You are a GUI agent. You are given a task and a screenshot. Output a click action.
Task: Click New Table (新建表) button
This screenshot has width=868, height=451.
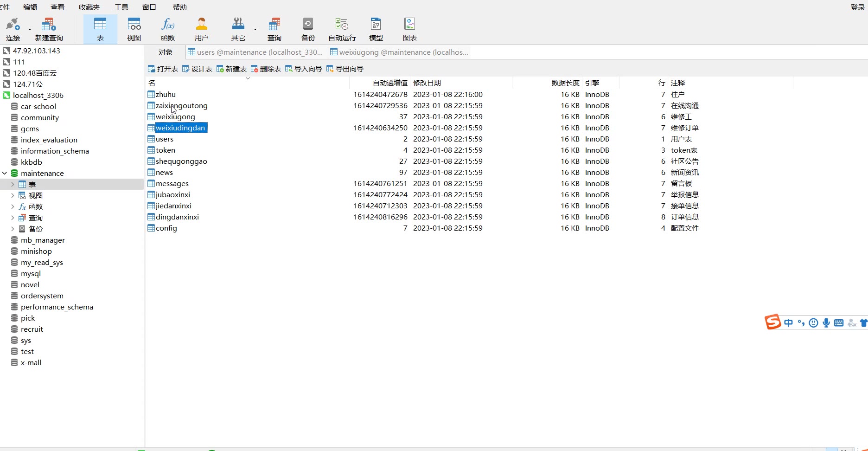pyautogui.click(x=231, y=69)
